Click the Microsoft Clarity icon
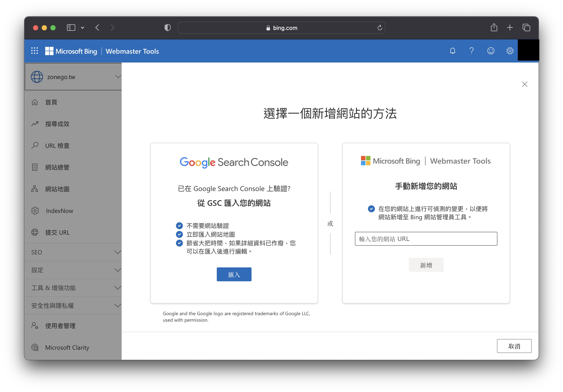The image size is (563, 392). [x=35, y=347]
